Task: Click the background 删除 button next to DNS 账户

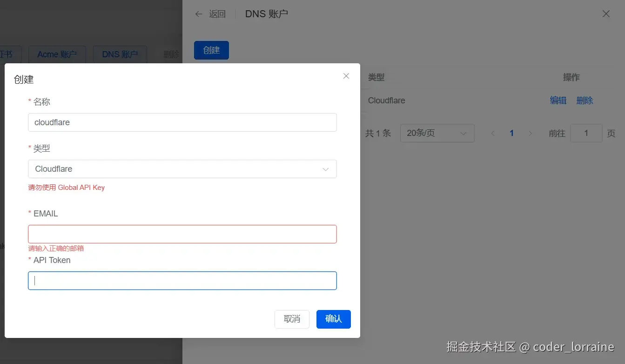Action: 171,54
